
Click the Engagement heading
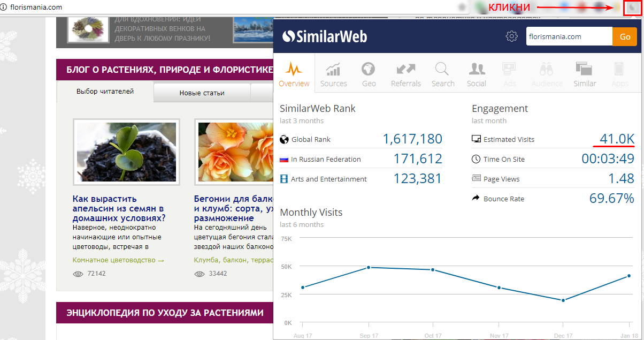(x=500, y=109)
